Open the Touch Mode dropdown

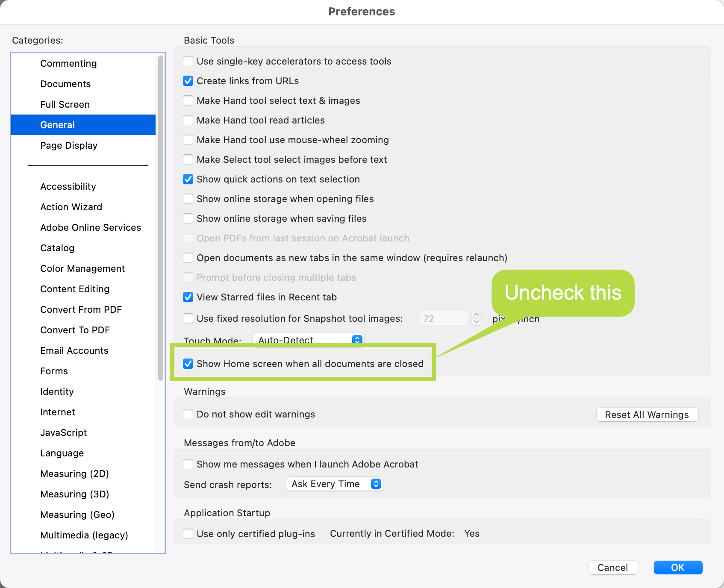[308, 340]
